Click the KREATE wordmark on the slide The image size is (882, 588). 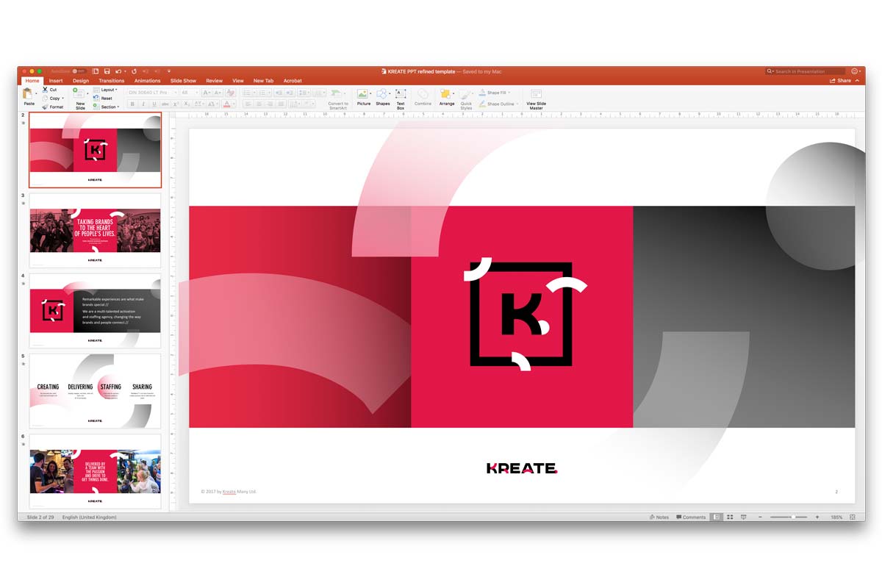pos(522,468)
